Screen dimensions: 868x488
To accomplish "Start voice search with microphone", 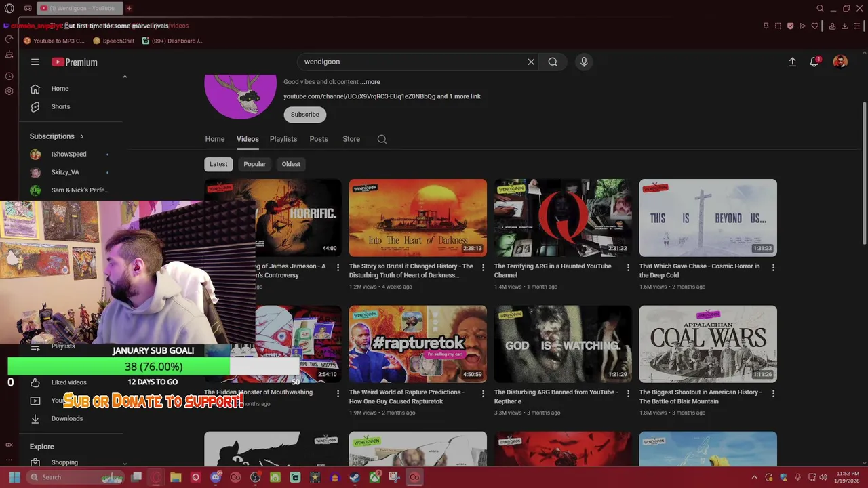I will pyautogui.click(x=584, y=62).
